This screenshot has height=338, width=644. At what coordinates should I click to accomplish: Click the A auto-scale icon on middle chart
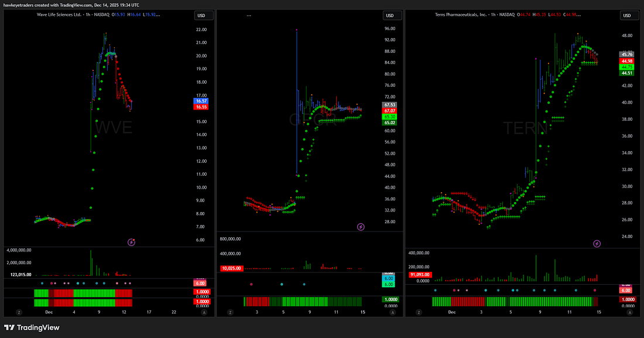tap(393, 312)
